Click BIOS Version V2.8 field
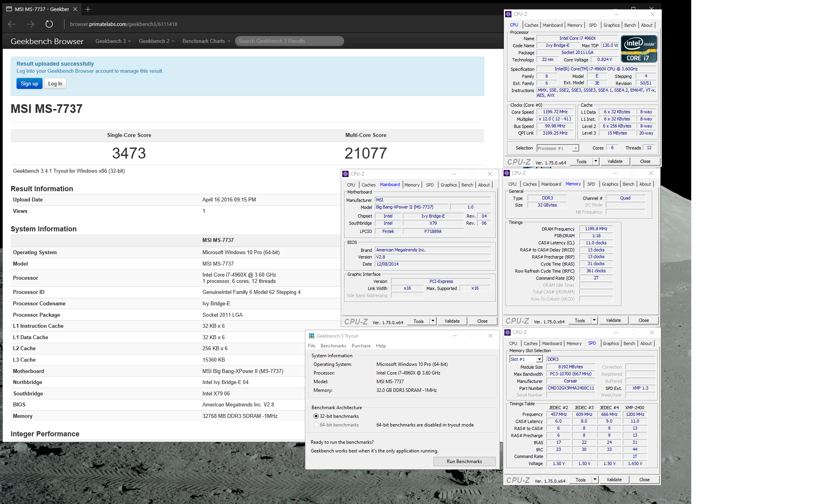 [433, 257]
